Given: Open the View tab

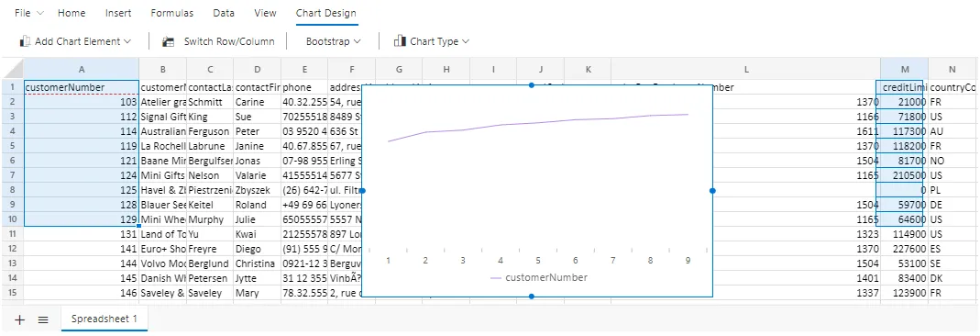Looking at the screenshot, I should (x=266, y=13).
